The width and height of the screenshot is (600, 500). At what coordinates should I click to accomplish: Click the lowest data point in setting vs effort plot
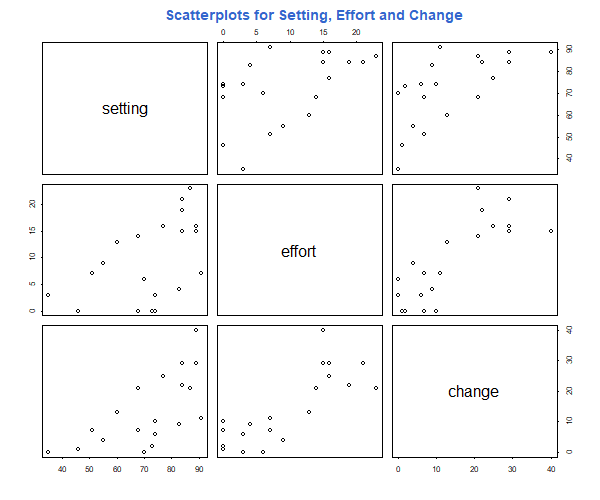pos(243,169)
